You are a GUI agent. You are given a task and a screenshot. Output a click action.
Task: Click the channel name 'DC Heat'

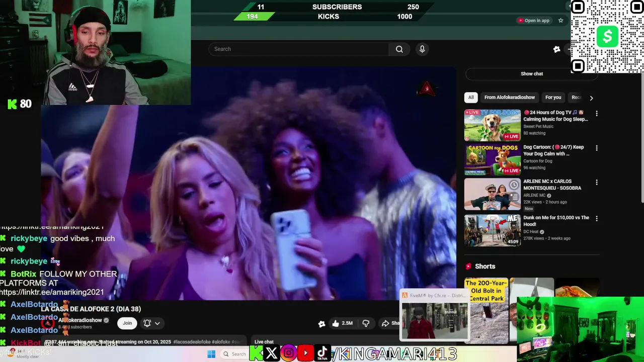(x=531, y=232)
